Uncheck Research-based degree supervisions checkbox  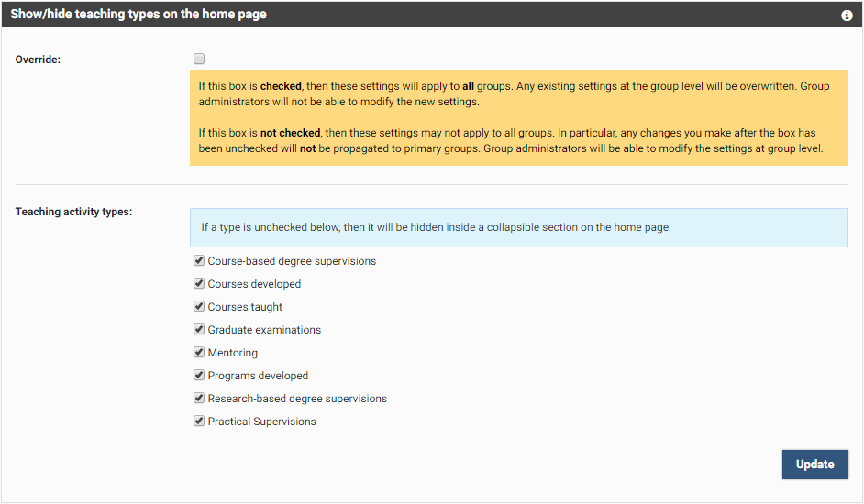(199, 399)
